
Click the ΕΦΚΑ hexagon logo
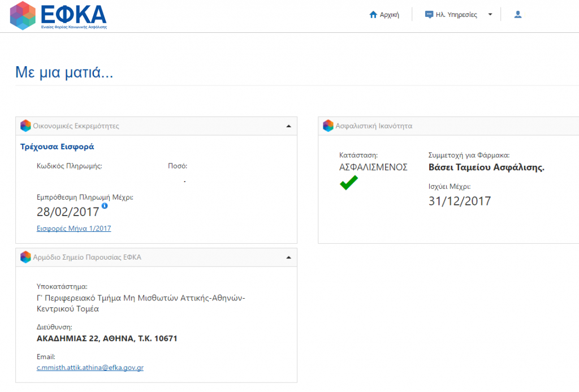click(23, 15)
